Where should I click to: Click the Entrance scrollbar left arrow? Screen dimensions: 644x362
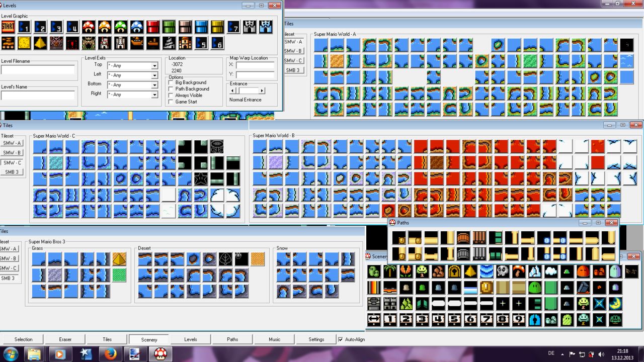pos(232,90)
